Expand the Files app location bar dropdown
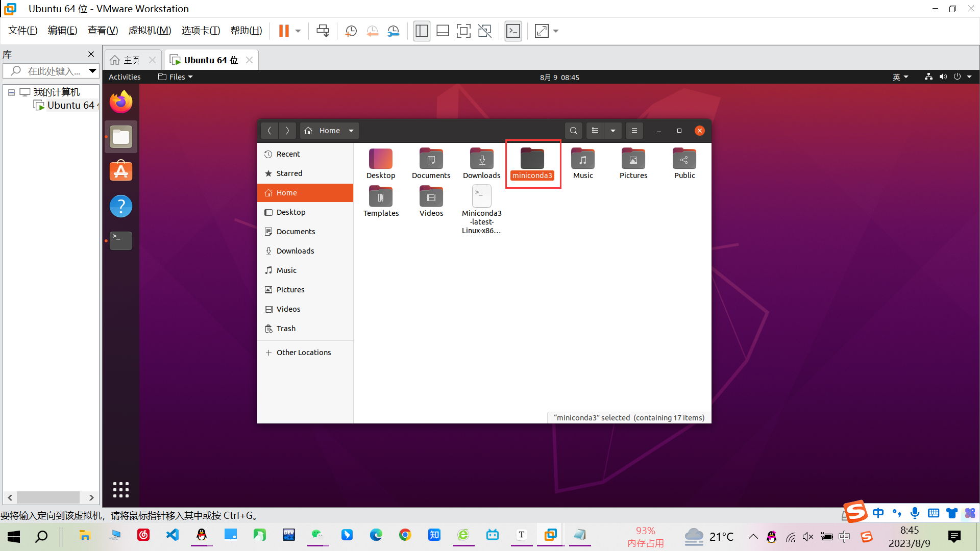980x551 pixels. tap(351, 131)
